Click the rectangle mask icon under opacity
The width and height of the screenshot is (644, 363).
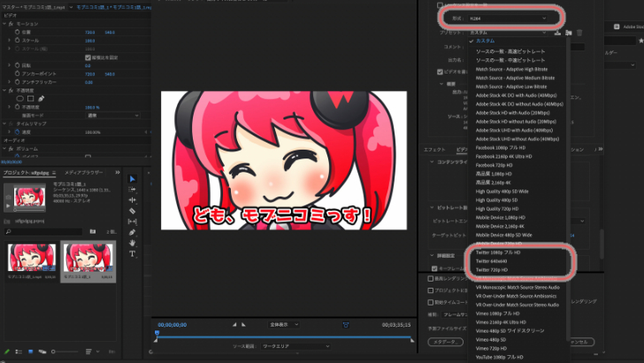coord(30,98)
